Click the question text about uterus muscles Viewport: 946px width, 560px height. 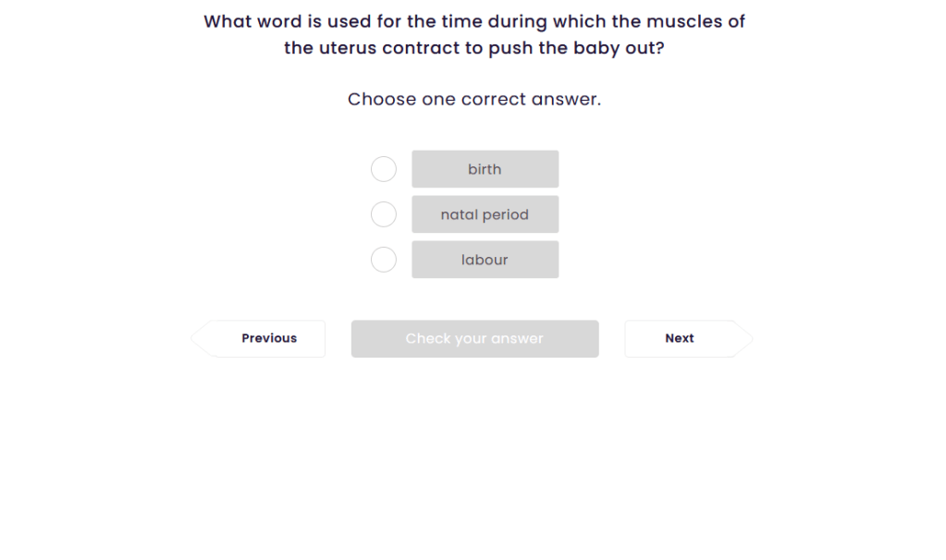point(474,34)
